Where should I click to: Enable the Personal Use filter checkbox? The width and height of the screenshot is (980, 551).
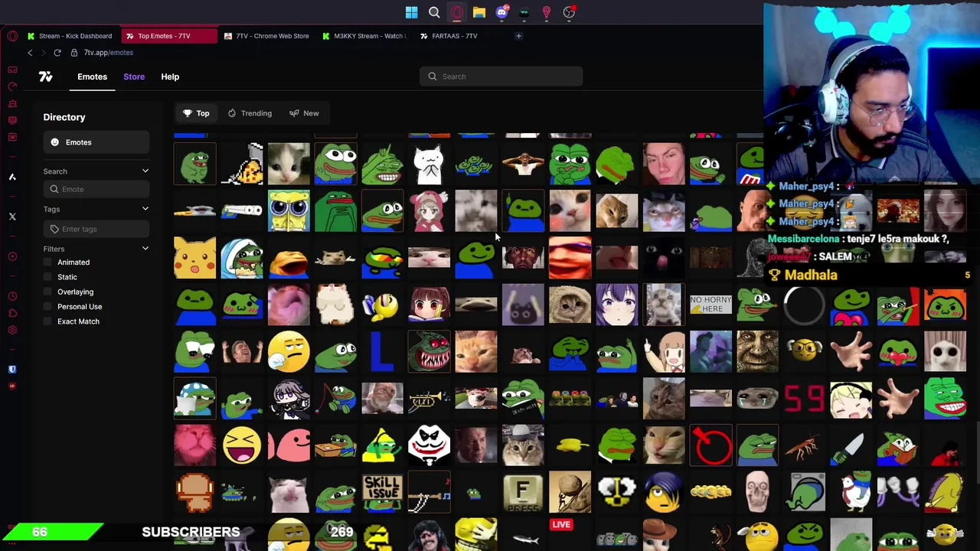coord(47,307)
